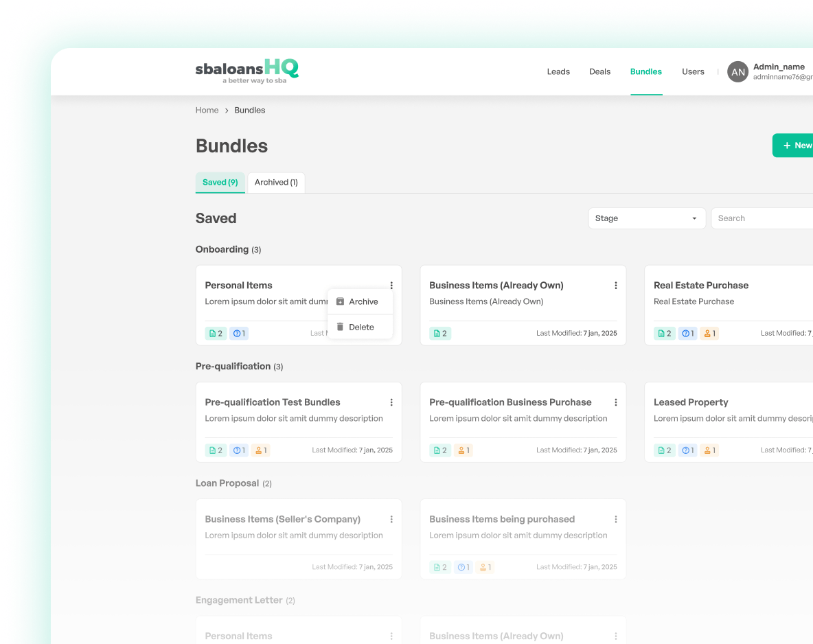The image size is (813, 644).
Task: Click the sbaloansHQ logo
Action: [247, 71]
